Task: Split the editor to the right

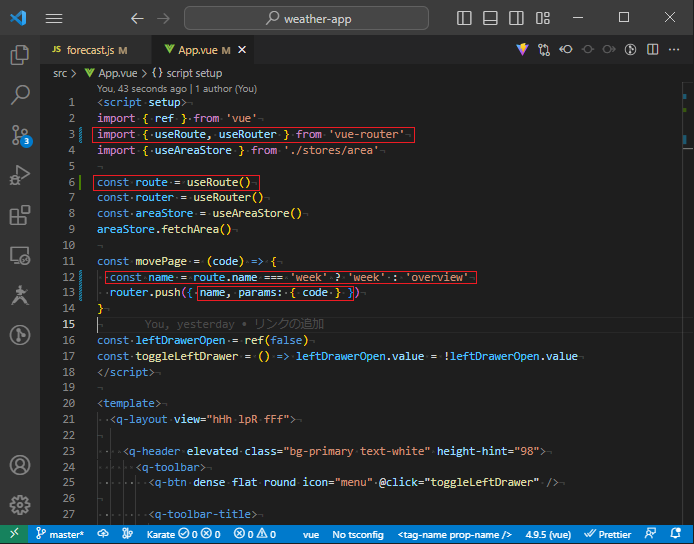Action: tap(652, 50)
